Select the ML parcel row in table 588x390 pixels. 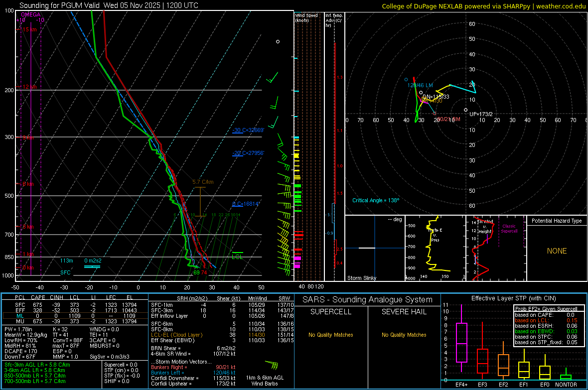click(x=75, y=316)
